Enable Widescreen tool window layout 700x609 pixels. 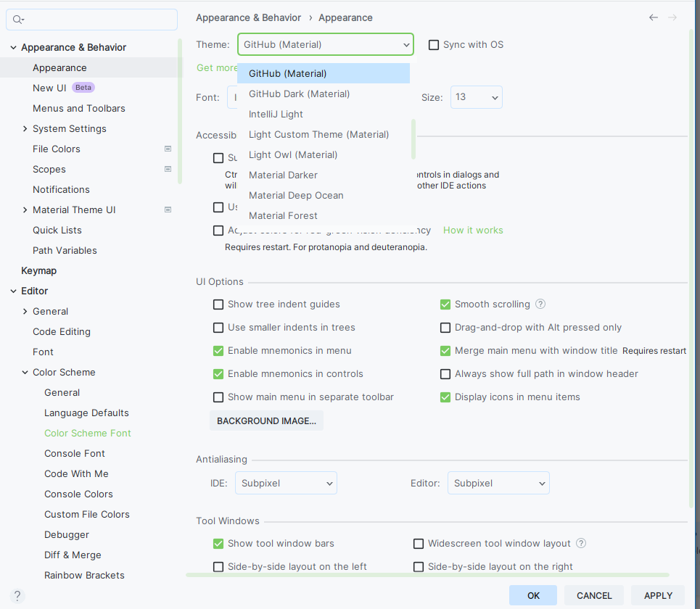point(419,544)
